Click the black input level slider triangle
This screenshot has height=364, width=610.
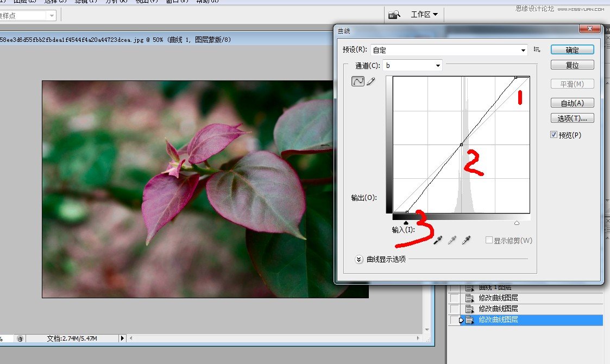[406, 223]
